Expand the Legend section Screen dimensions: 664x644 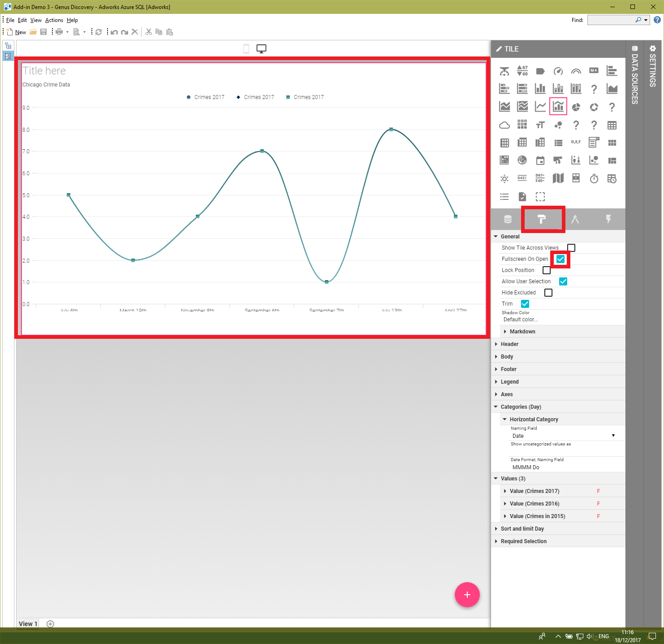(558, 381)
